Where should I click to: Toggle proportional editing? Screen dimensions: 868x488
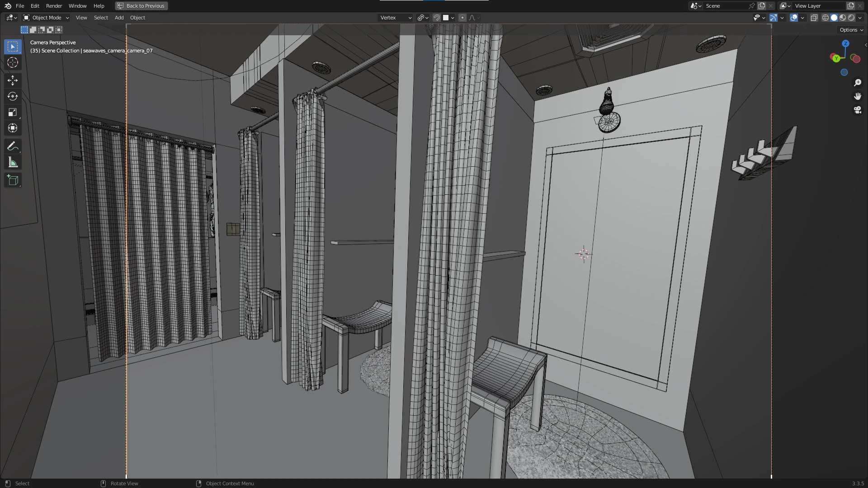[x=462, y=18]
